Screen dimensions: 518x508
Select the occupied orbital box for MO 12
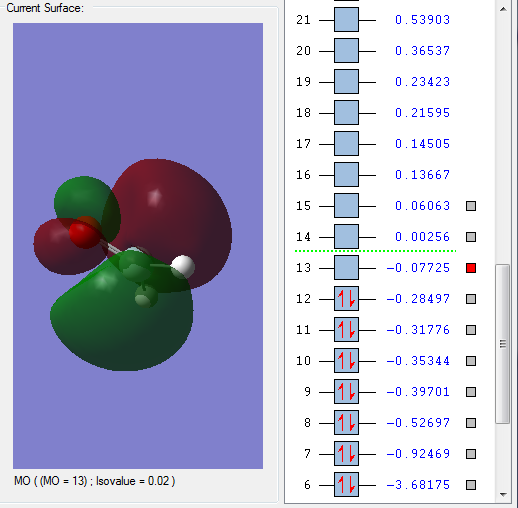click(x=346, y=299)
